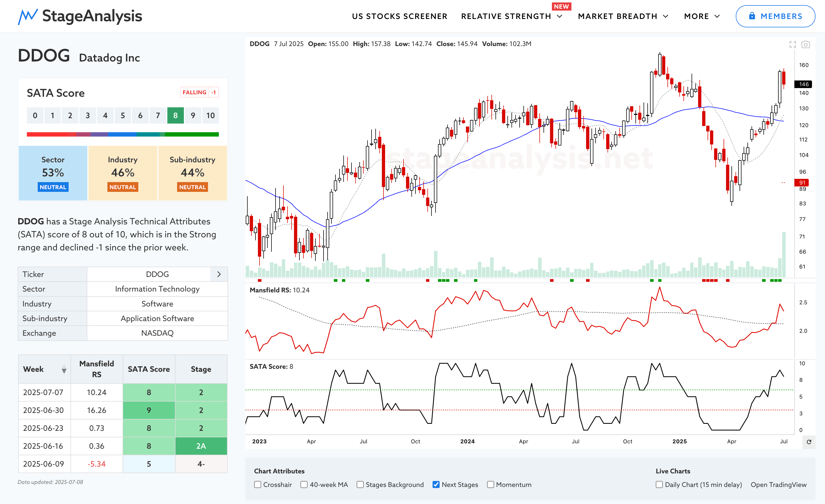Image resolution: width=825 pixels, height=504 pixels.
Task: Click the red 91 price label
Action: point(802,183)
